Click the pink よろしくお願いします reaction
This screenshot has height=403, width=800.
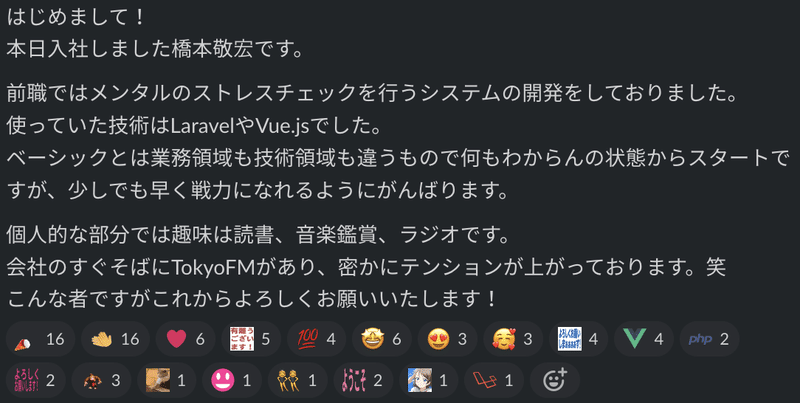click(x=36, y=380)
